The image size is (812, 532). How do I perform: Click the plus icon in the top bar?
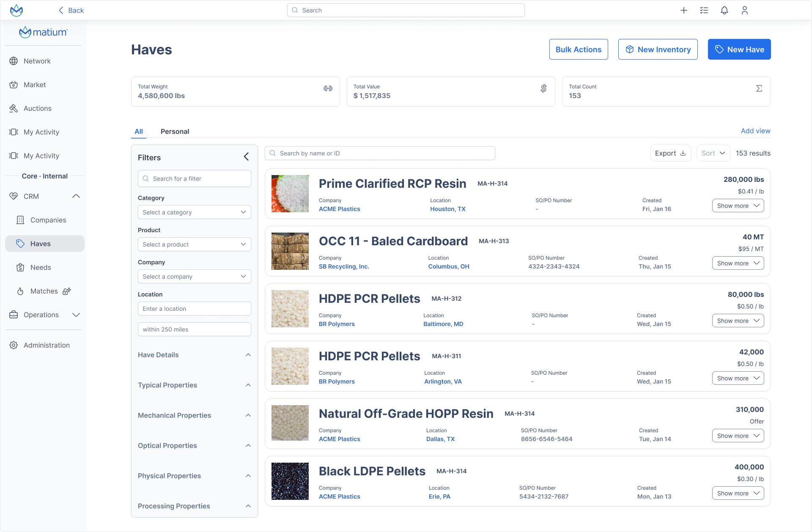pos(684,10)
